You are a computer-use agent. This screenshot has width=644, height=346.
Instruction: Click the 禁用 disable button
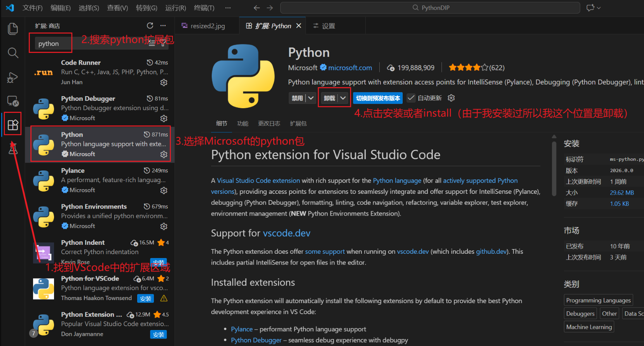(x=297, y=98)
